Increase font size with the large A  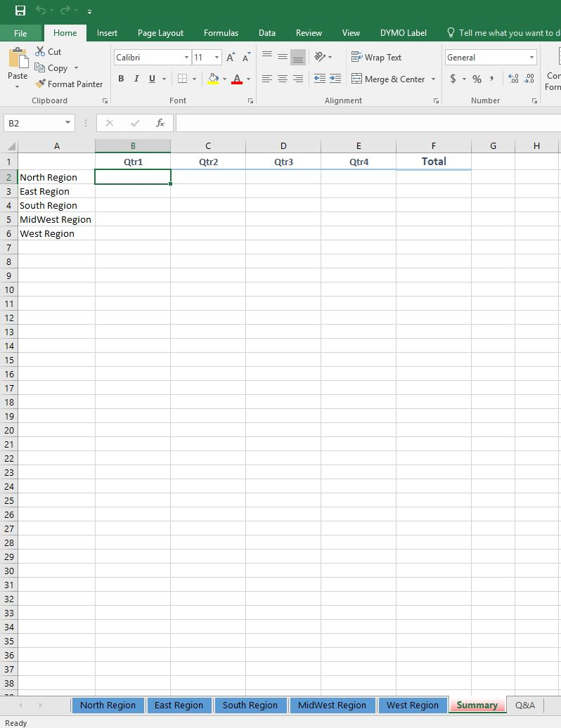(231, 57)
